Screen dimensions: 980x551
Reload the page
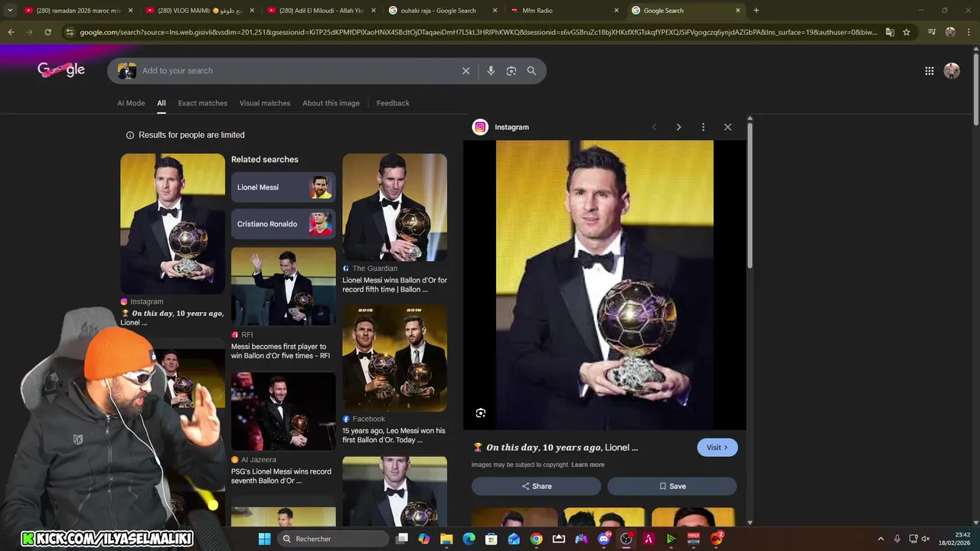coord(47,32)
